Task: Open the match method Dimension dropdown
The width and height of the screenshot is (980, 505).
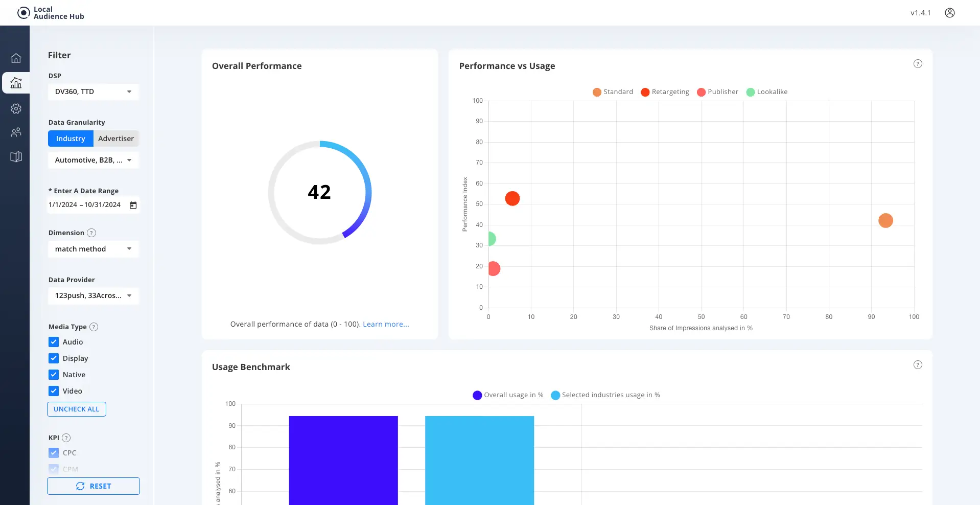Action: [x=94, y=249]
